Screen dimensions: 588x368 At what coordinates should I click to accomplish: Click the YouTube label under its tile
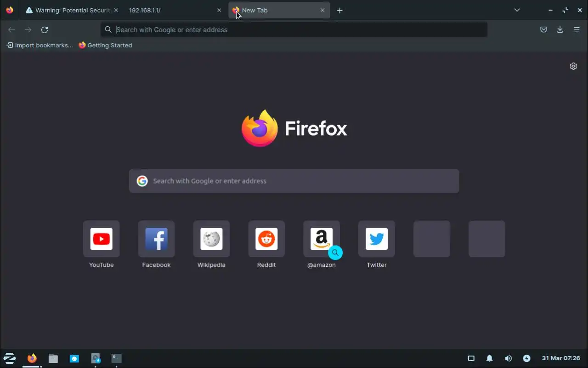point(101,265)
